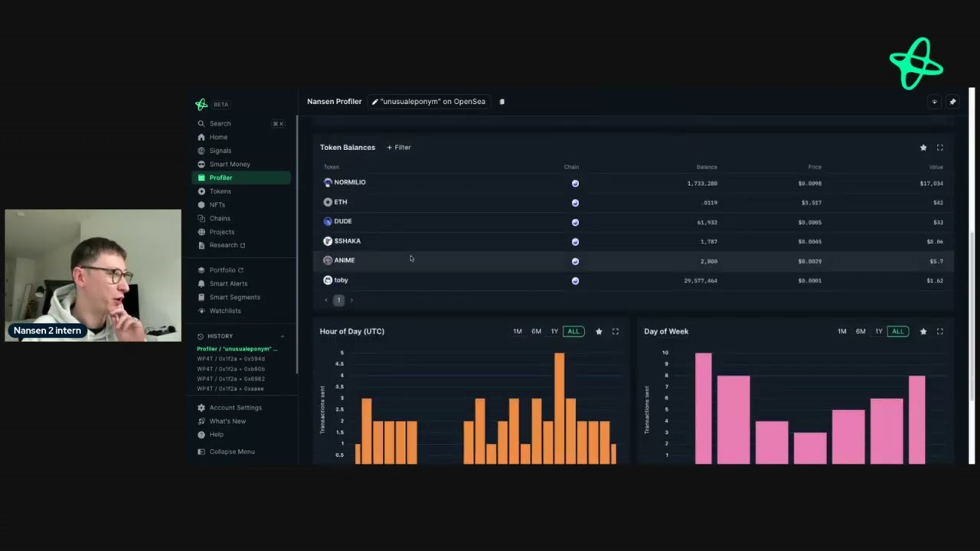Click the chain icon in the NORMILIO row
The image size is (980, 551).
(575, 184)
